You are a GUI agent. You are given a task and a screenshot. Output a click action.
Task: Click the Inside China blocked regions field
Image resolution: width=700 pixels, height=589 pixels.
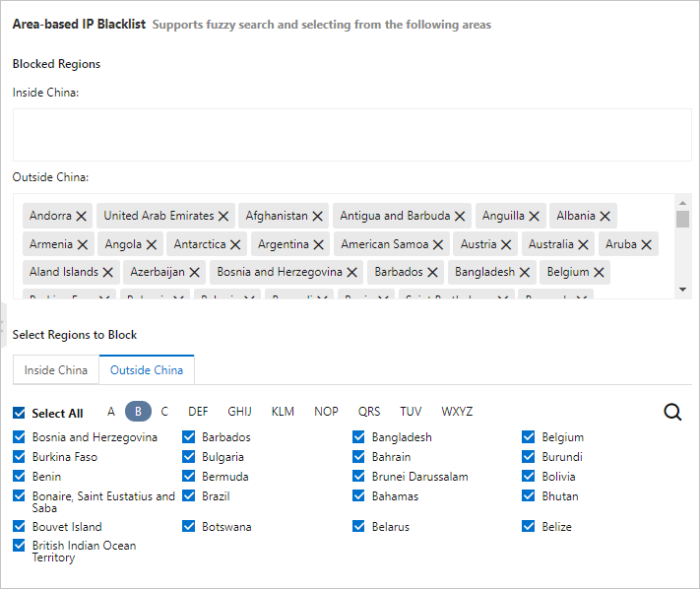pyautogui.click(x=351, y=135)
